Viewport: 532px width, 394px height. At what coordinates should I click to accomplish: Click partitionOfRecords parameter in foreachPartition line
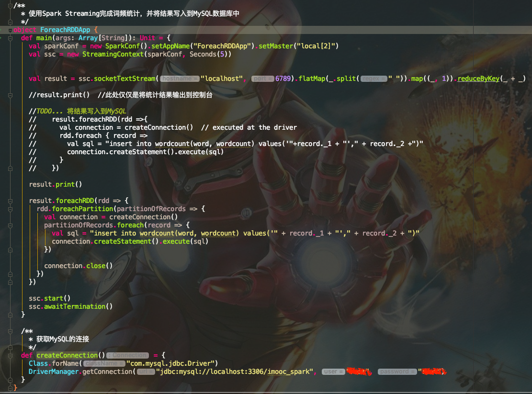[x=151, y=209]
